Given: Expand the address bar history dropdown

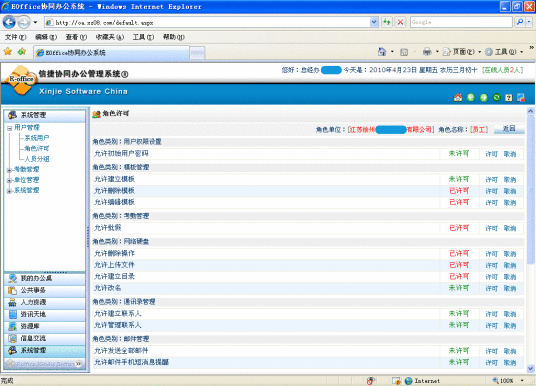Looking at the screenshot, I should tap(374, 23).
